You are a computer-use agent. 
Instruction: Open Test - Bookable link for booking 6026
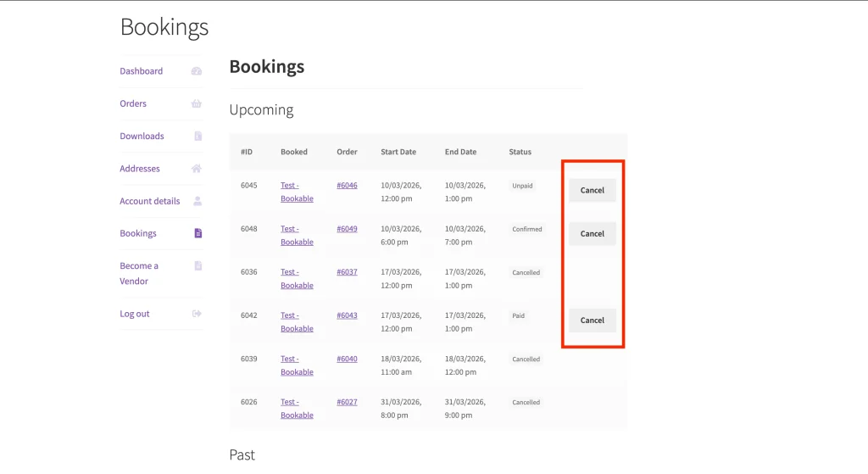[x=297, y=409]
